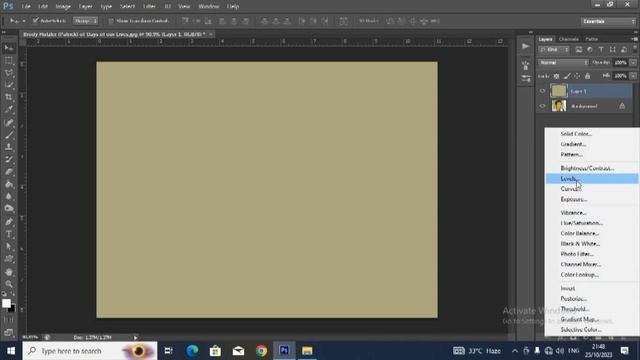The image size is (640, 360).
Task: Hide Layer 1 with its eye icon
Action: 542,91
